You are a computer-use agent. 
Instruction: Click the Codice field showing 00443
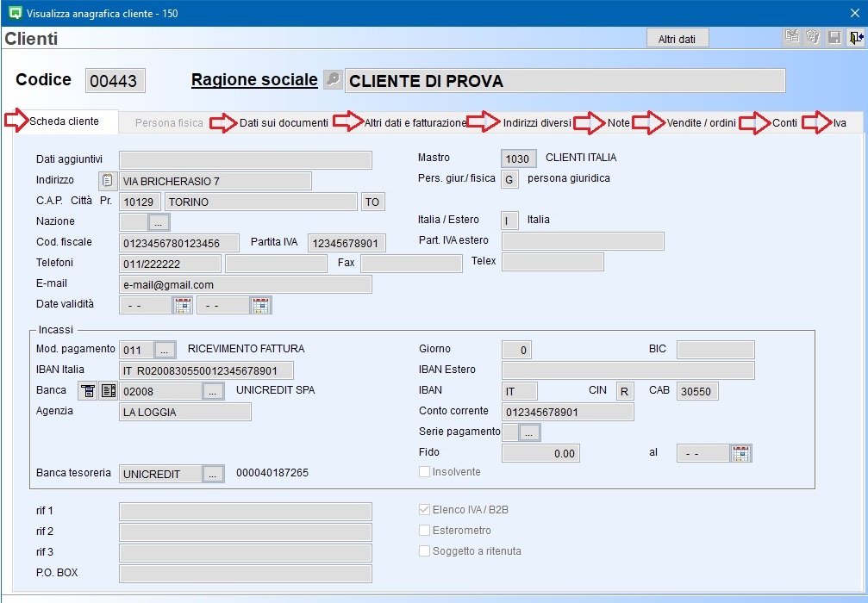pos(115,81)
